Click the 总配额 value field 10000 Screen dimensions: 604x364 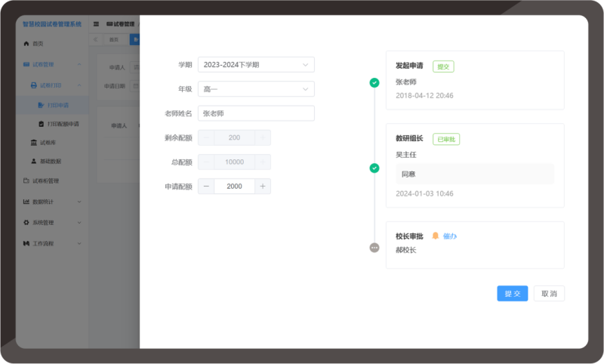234,162
